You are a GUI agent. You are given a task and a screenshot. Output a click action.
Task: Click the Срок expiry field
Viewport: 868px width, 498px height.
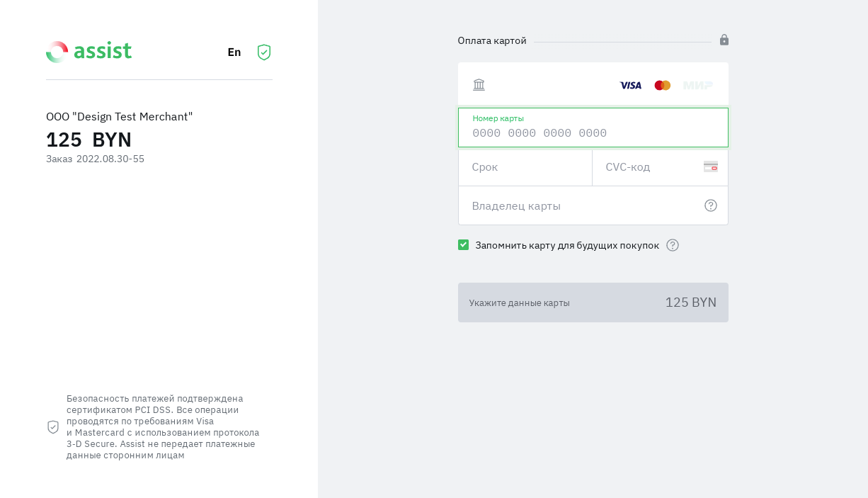pyautogui.click(x=525, y=167)
